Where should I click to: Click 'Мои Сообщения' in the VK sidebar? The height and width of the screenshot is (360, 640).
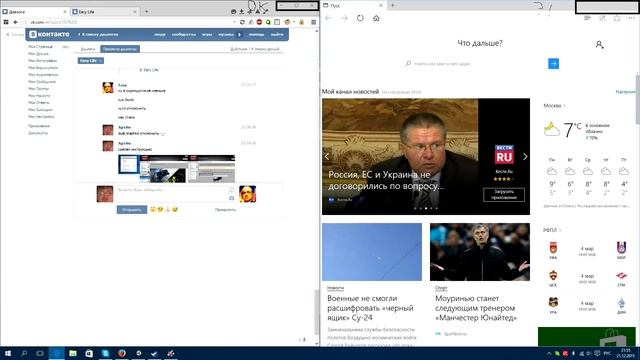point(42,82)
